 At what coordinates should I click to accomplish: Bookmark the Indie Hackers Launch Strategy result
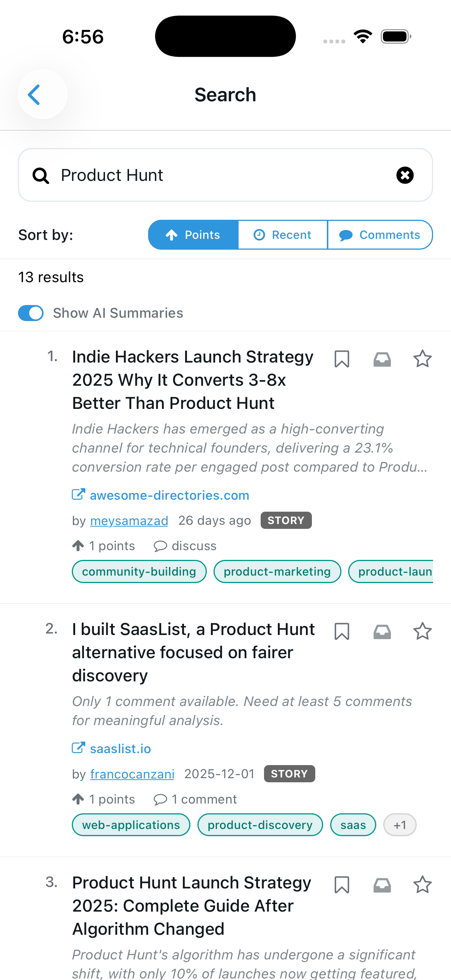coord(342,358)
